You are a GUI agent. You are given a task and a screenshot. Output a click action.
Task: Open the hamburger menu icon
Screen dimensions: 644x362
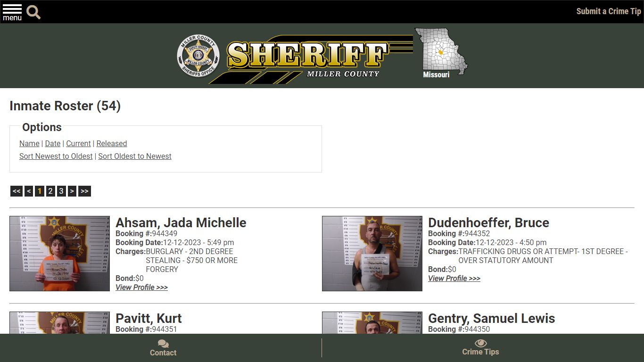pos(12,12)
